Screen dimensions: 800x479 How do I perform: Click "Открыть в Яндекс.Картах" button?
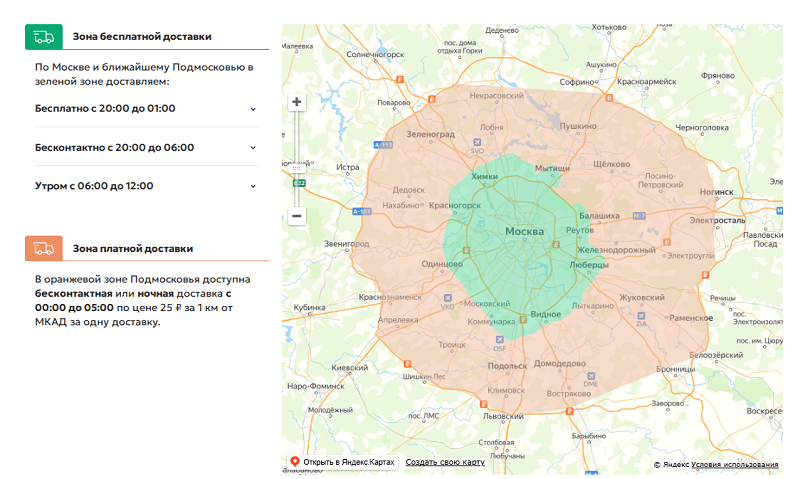[343, 462]
